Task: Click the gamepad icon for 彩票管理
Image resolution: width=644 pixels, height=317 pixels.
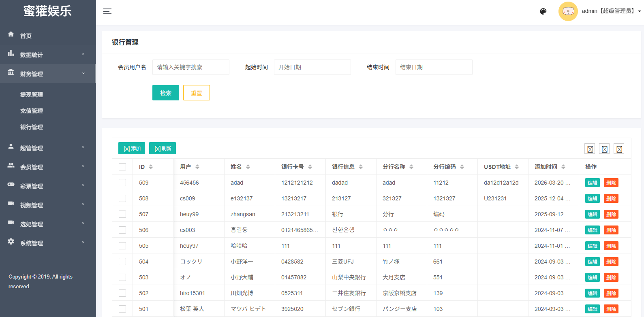Action: point(11,185)
